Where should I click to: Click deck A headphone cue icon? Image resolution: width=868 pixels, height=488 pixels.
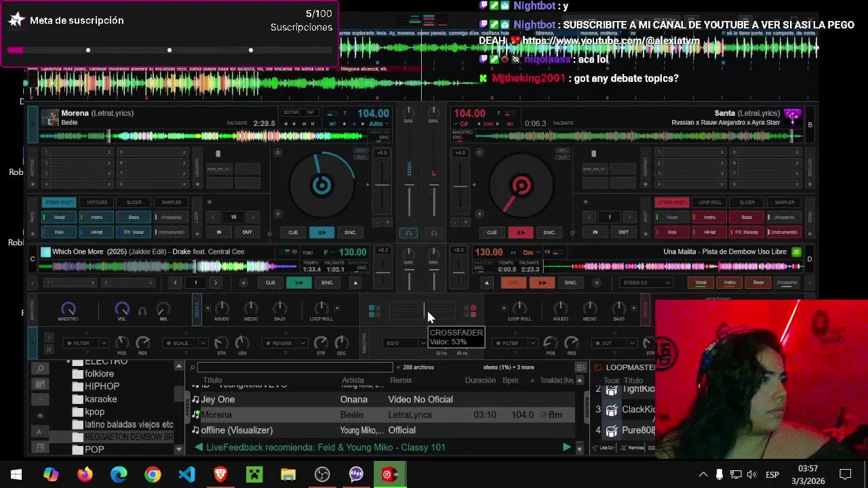coord(408,232)
